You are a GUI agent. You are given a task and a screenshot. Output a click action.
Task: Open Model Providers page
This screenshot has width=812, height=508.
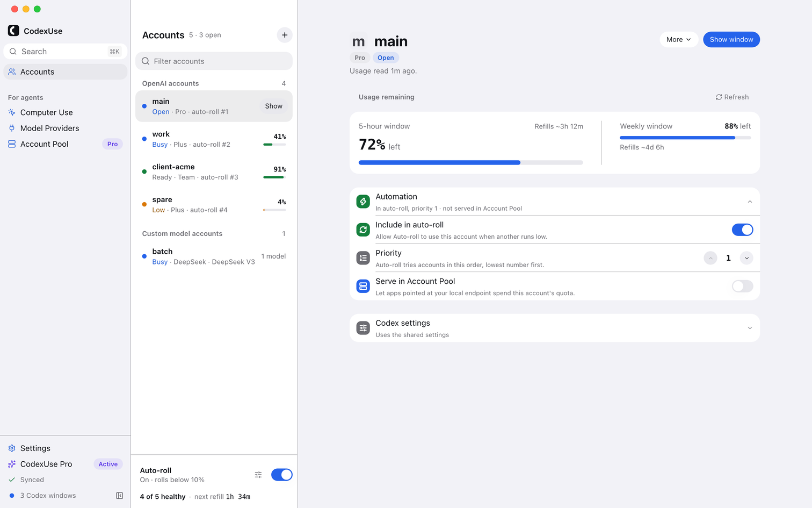66,128
